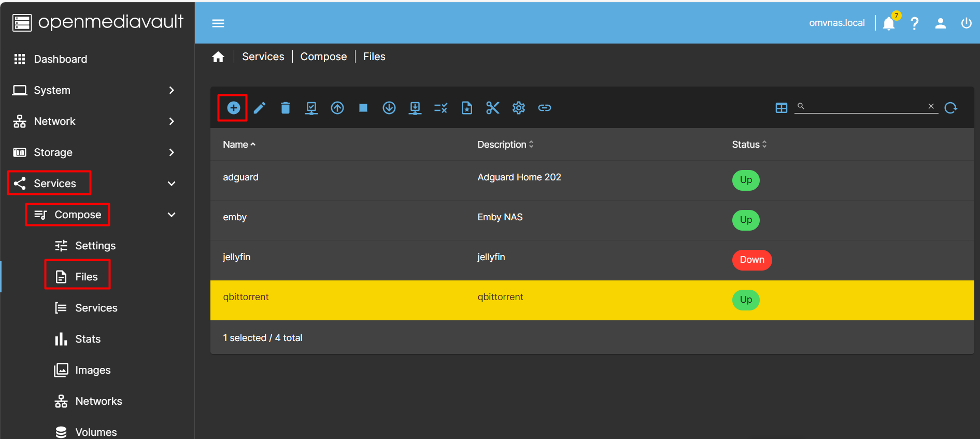Click the reload table icon
Viewport: 980px width, 439px height.
pyautogui.click(x=951, y=108)
